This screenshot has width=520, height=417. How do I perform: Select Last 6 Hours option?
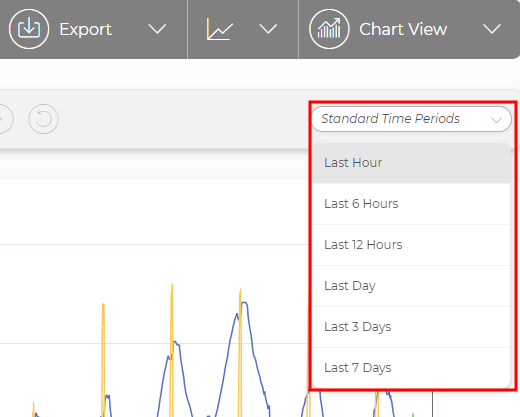411,204
